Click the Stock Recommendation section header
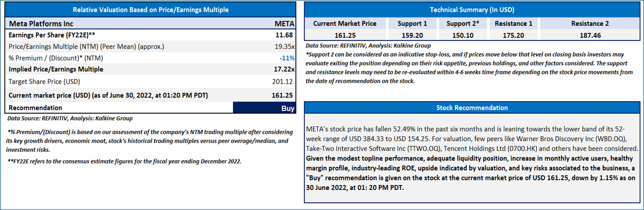 (x=472, y=108)
